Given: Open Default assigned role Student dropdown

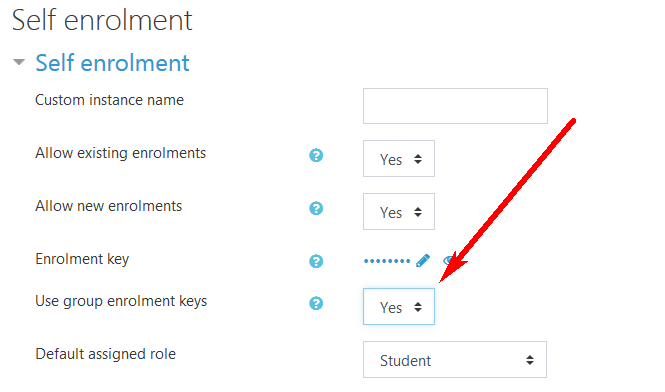Looking at the screenshot, I should [455, 360].
